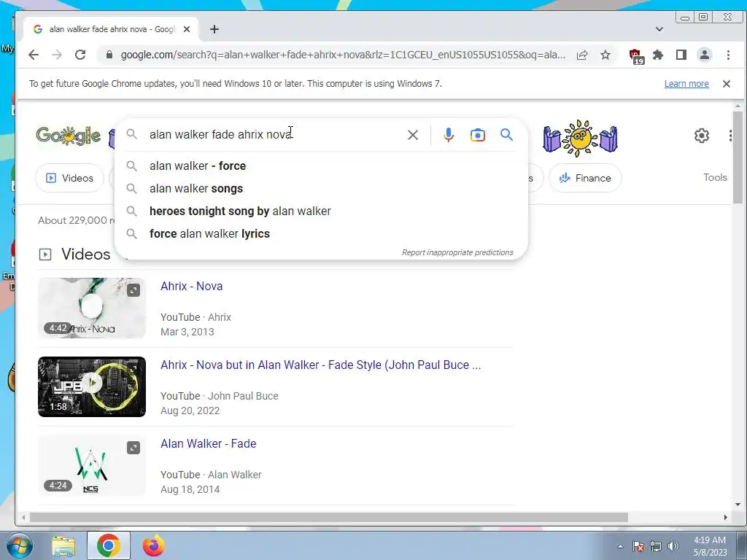This screenshot has height=560, width=747.
Task: Open the network tray icon
Action: click(x=656, y=546)
